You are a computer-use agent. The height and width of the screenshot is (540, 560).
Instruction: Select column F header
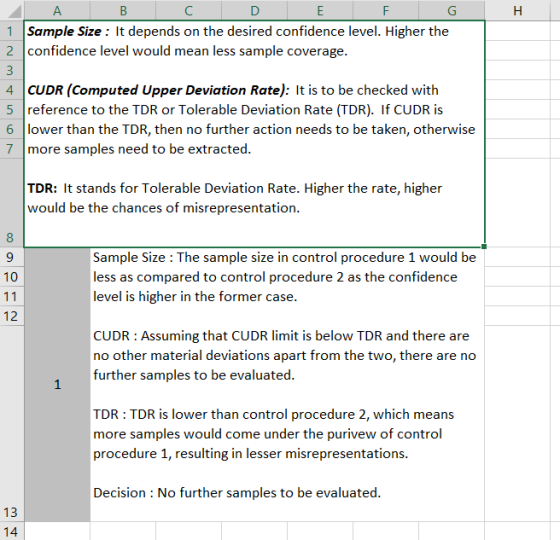tap(386, 10)
